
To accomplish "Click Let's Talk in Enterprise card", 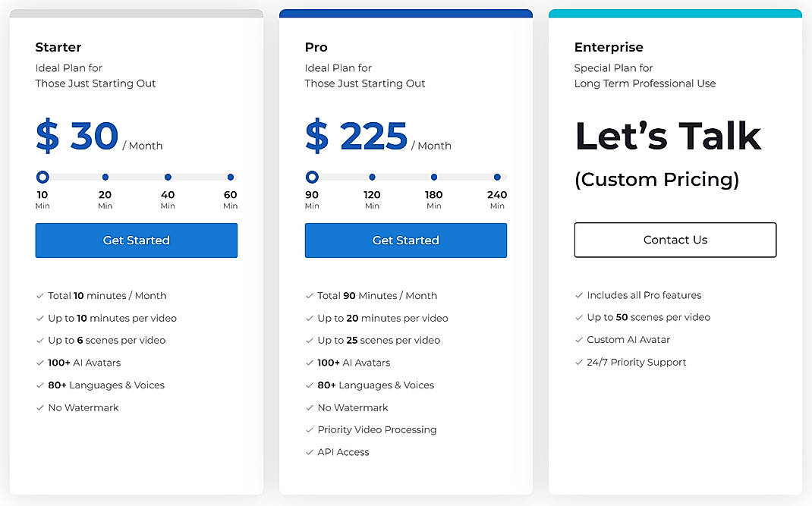I will click(x=668, y=136).
